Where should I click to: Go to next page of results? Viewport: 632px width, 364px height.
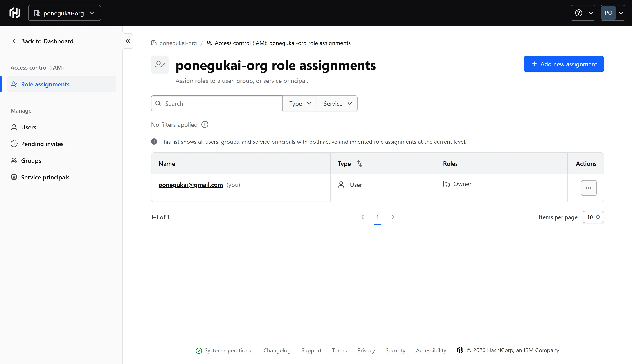pyautogui.click(x=393, y=217)
